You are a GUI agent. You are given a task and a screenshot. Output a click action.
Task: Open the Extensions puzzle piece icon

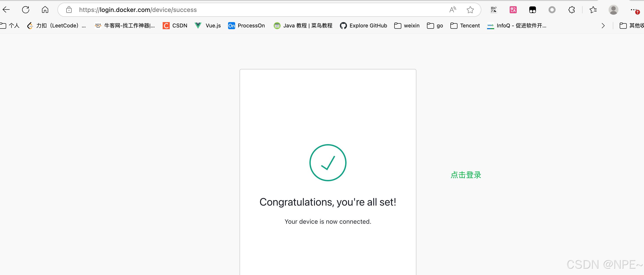[x=572, y=10]
